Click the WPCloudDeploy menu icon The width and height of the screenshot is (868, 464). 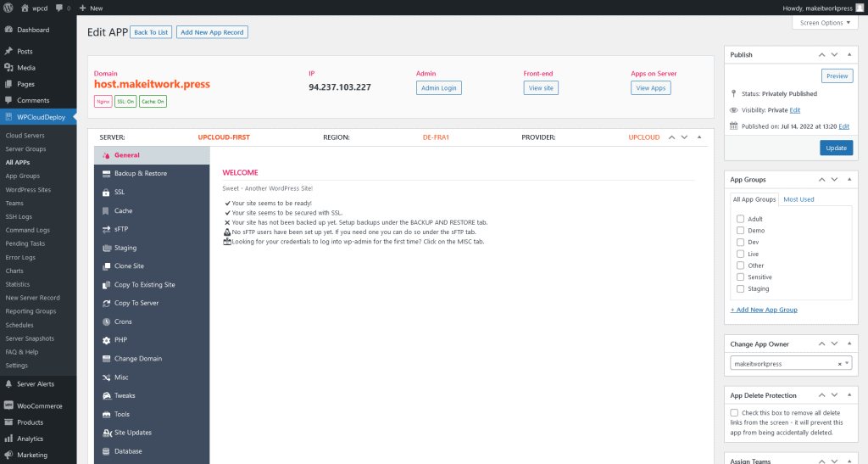[x=8, y=117]
